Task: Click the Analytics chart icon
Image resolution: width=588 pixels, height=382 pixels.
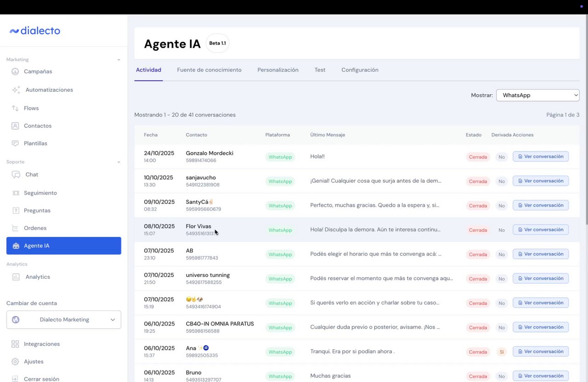Action: 16,277
